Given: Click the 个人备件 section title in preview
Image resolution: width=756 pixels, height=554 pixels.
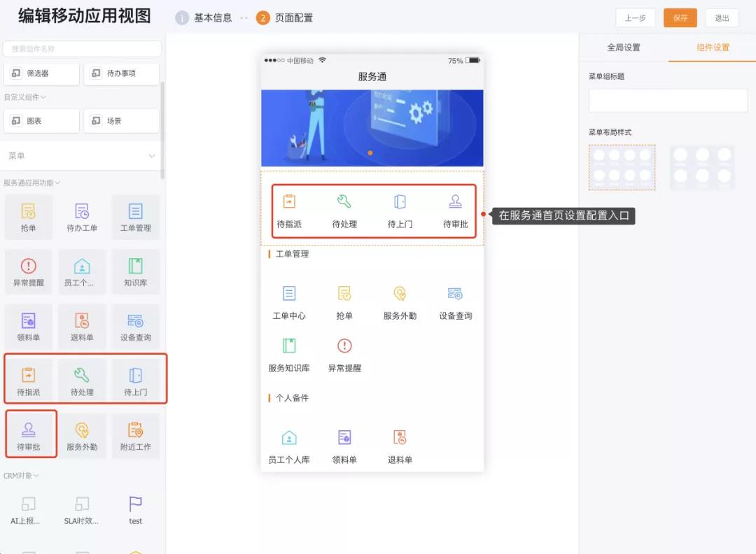Looking at the screenshot, I should [292, 398].
